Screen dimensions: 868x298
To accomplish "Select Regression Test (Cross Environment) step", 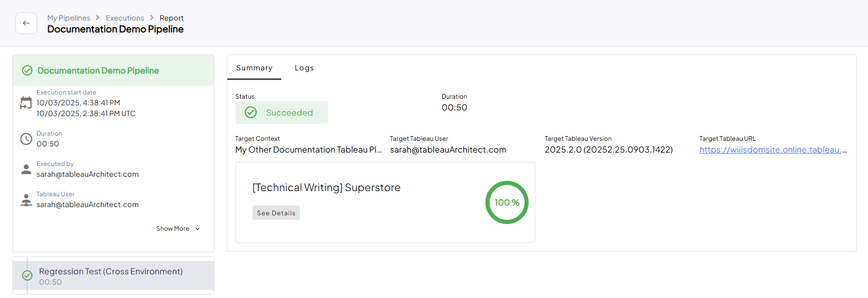I will pyautogui.click(x=113, y=276).
